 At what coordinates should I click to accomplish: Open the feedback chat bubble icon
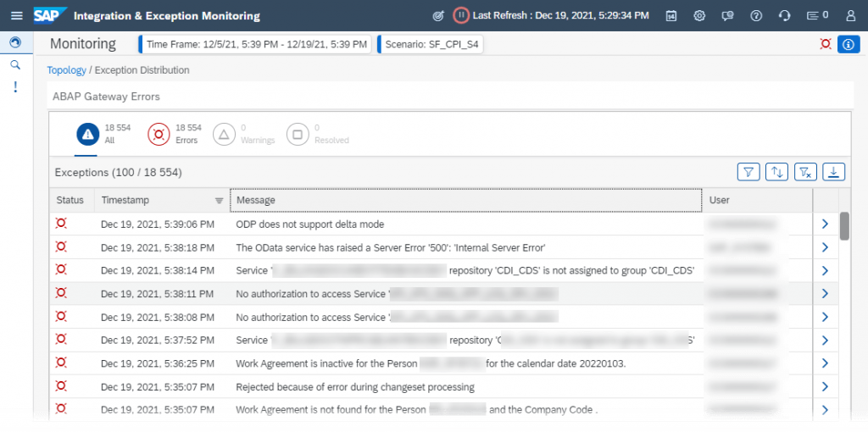(x=727, y=15)
